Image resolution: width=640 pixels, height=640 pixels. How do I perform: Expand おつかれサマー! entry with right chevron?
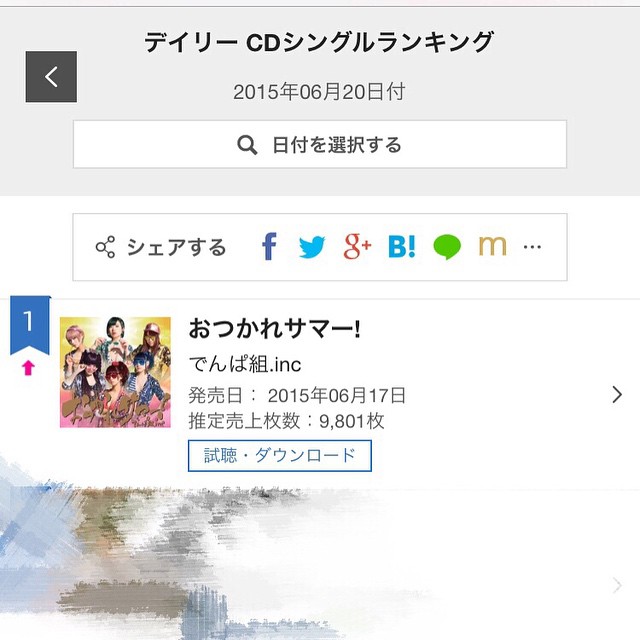(x=616, y=394)
